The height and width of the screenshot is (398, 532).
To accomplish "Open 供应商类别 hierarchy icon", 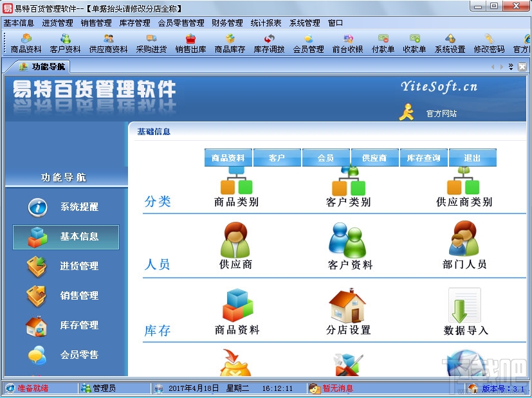I will (463, 181).
